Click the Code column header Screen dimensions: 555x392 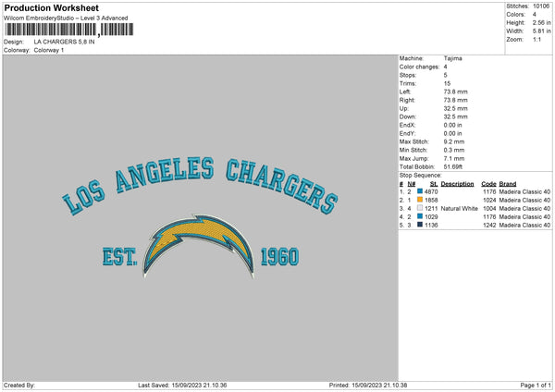click(488, 184)
